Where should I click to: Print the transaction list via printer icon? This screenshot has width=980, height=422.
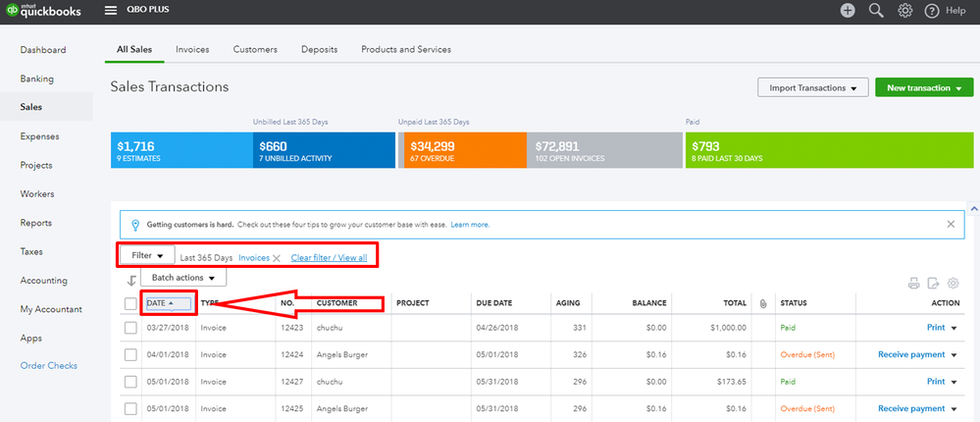click(x=913, y=283)
